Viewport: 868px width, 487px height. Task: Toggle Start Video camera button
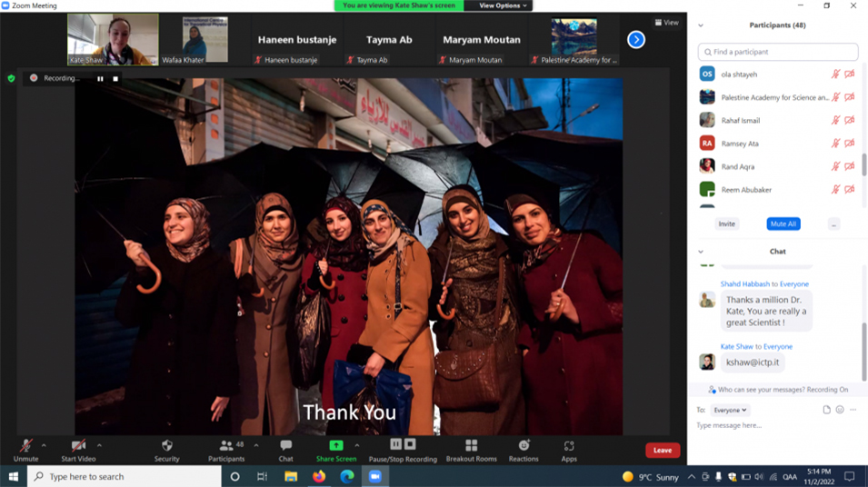coord(78,446)
